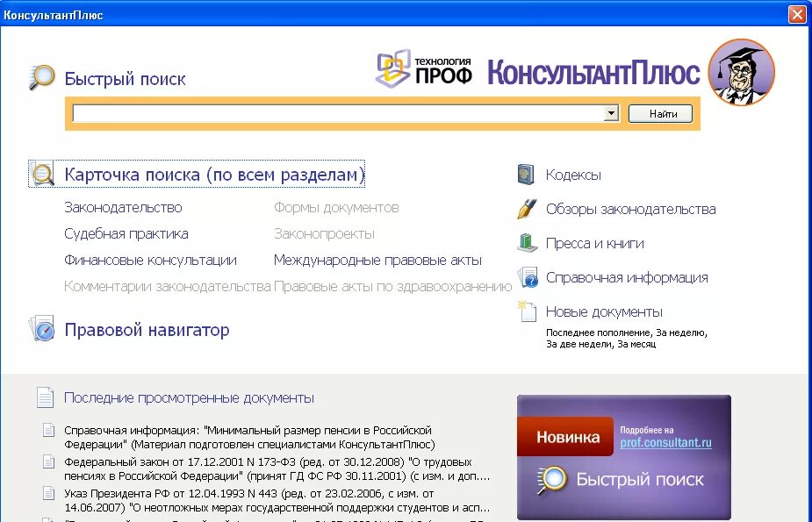The image size is (812, 522).
Task: Click the Обзоры законодательства pen icon
Action: 527,209
